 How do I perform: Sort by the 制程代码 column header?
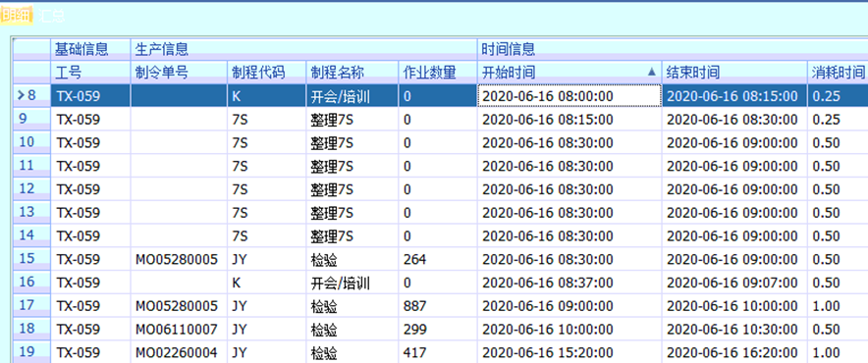click(267, 72)
